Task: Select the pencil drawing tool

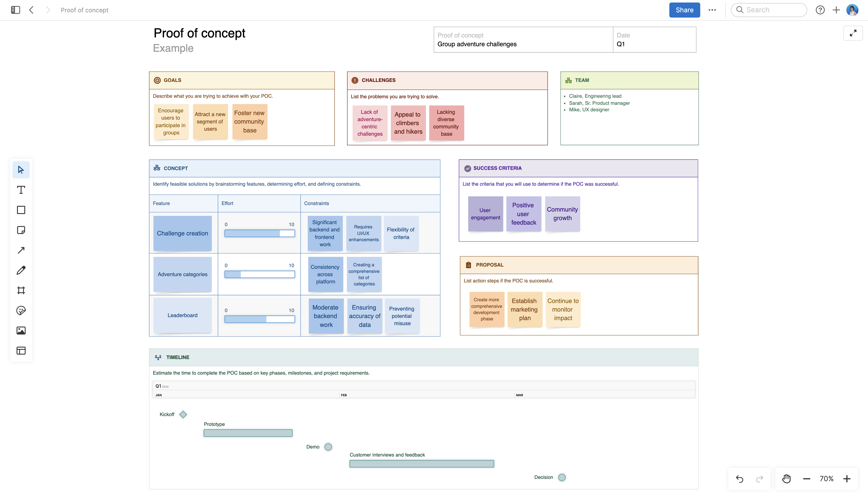Action: [x=21, y=270]
